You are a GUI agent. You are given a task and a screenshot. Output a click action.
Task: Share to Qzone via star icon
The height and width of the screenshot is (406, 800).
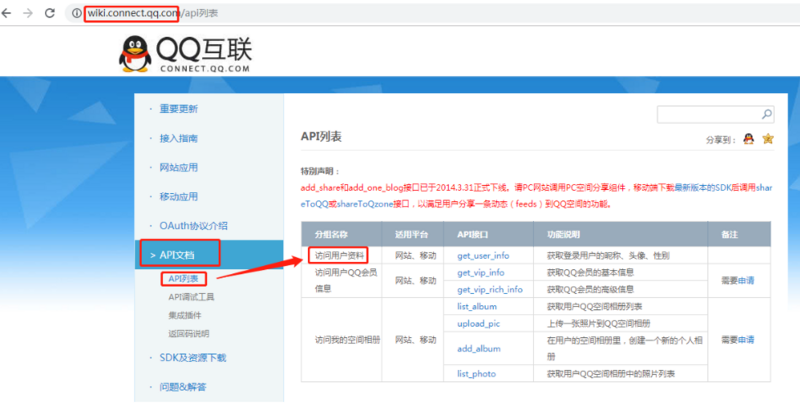click(767, 139)
